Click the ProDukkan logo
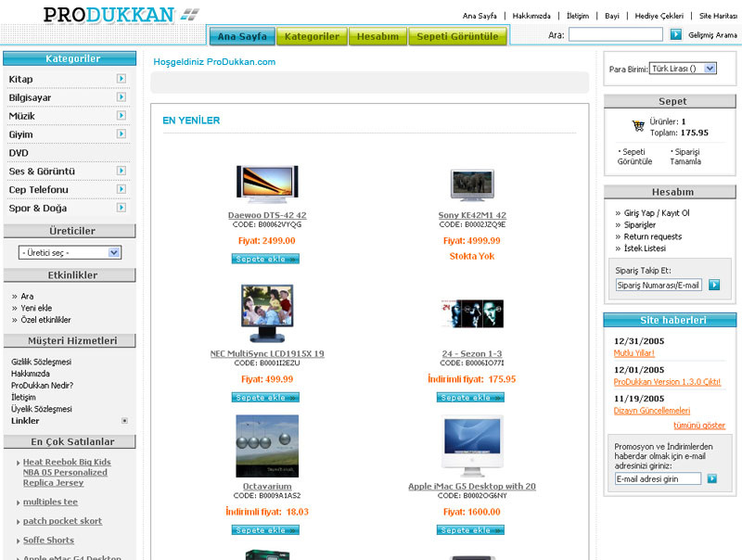 click(121, 15)
